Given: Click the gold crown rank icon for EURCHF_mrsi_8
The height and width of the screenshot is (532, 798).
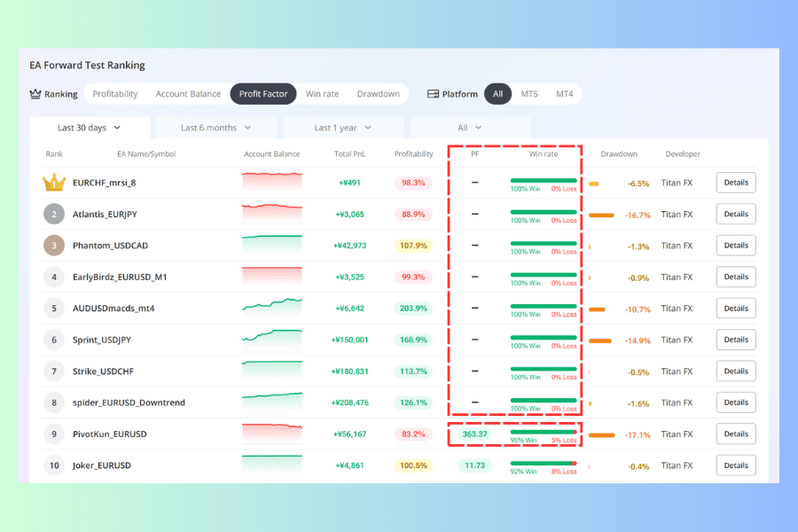Looking at the screenshot, I should (54, 183).
